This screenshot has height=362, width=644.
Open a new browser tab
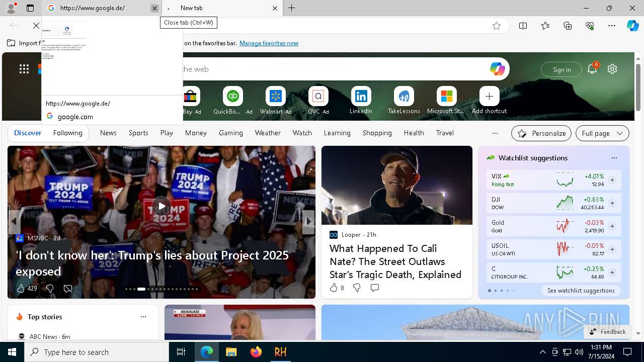point(292,8)
